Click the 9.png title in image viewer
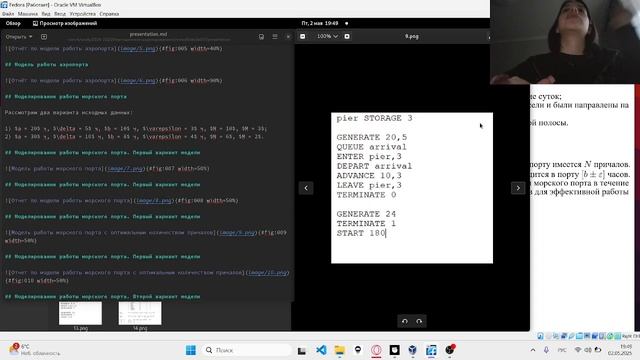The image size is (640, 360). (412, 36)
